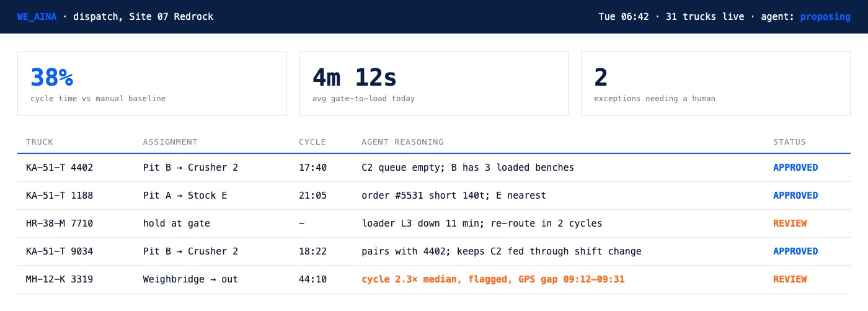Open the 38% cycle time card
The height and width of the screenshot is (311, 868).
[152, 83]
